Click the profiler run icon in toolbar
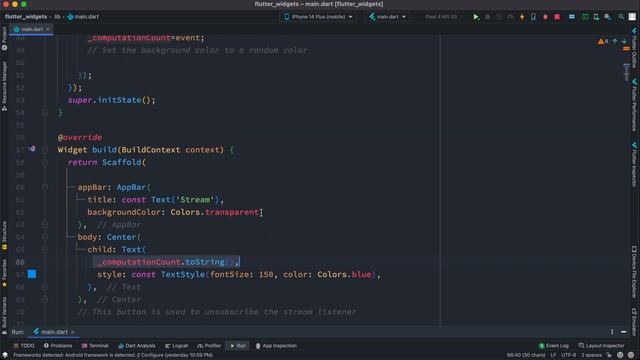Viewport: 640px width, 360px height. [x=510, y=17]
